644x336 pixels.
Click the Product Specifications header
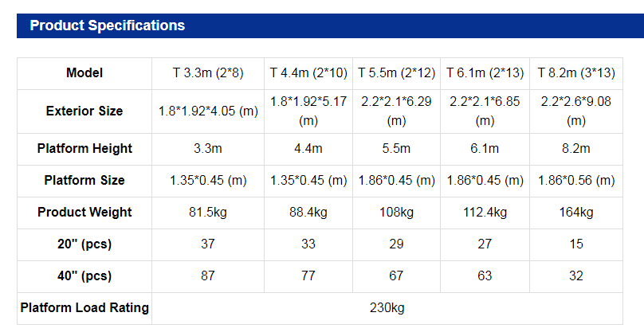pos(107,25)
